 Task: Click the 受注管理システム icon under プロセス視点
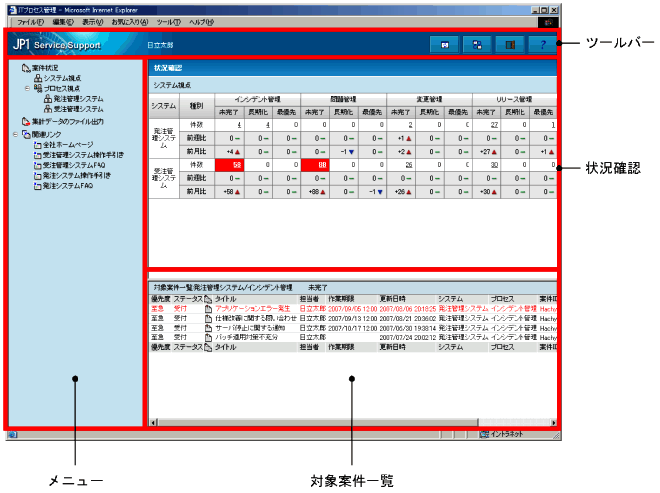(48, 109)
